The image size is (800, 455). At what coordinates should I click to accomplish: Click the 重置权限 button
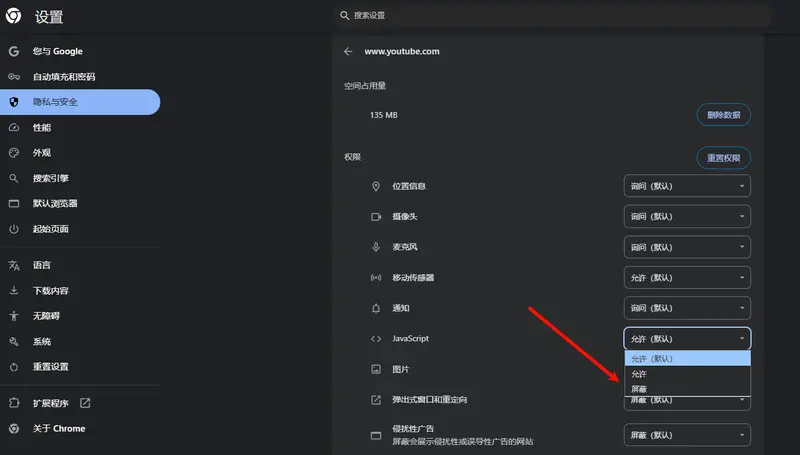pyautogui.click(x=723, y=158)
